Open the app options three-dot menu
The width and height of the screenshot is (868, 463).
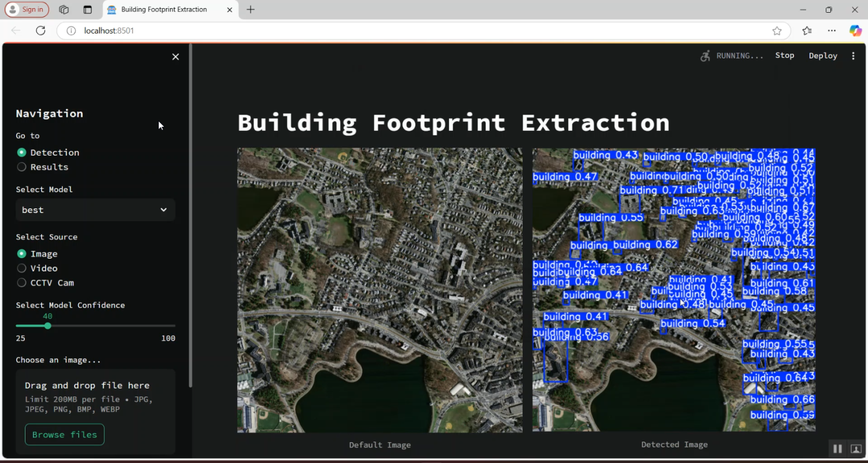(854, 55)
